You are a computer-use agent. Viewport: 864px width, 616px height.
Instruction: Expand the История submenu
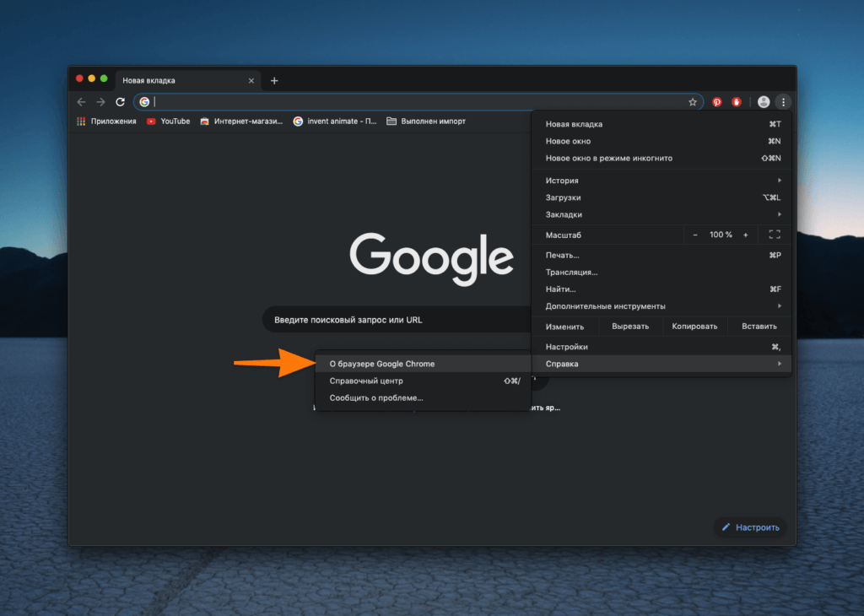(661, 181)
